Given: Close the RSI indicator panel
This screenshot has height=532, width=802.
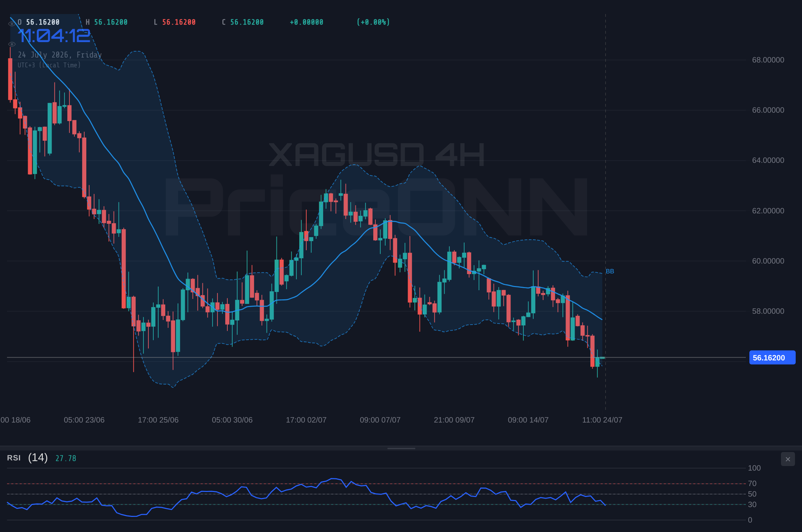Looking at the screenshot, I should (x=788, y=459).
